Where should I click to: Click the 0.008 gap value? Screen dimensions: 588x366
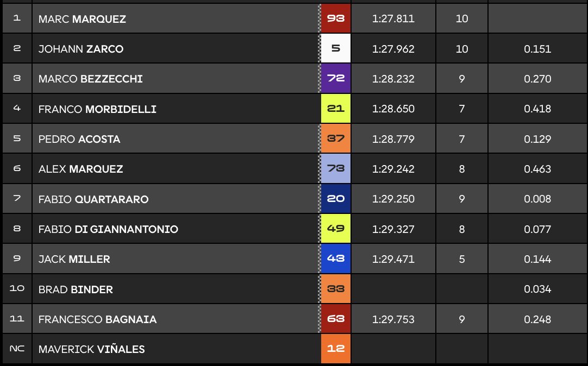click(x=537, y=199)
